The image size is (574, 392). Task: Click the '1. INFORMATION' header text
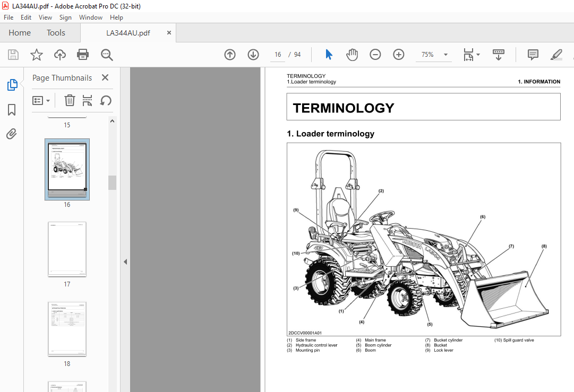(539, 82)
